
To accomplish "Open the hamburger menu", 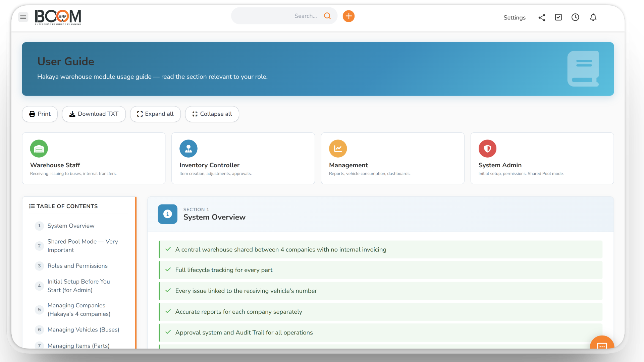I will click(23, 17).
